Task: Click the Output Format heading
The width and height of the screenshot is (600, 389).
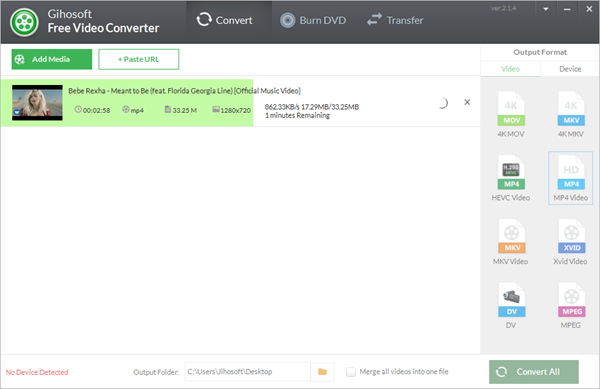Action: pos(540,52)
